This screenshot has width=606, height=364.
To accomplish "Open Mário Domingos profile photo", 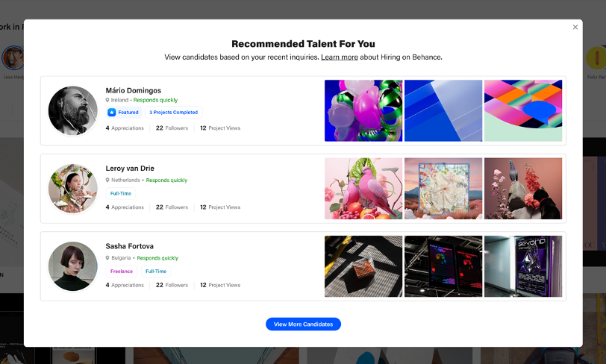I will point(72,110).
